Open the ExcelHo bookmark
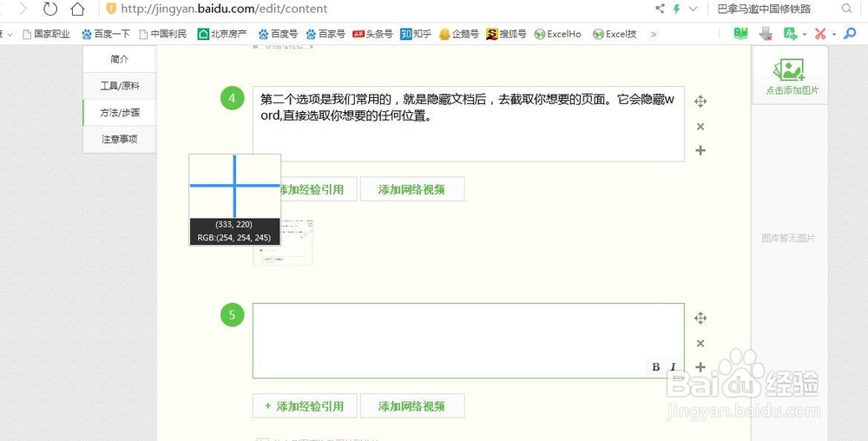This screenshot has height=441, width=868. coord(558,34)
